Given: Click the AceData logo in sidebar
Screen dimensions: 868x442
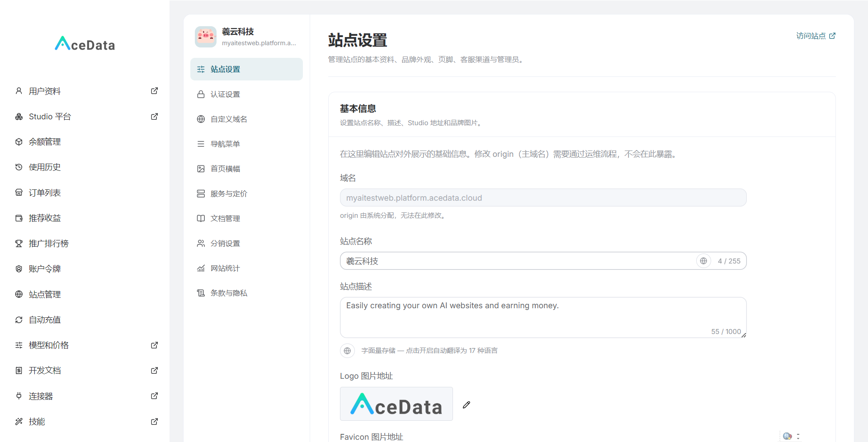Looking at the screenshot, I should click(x=85, y=44).
